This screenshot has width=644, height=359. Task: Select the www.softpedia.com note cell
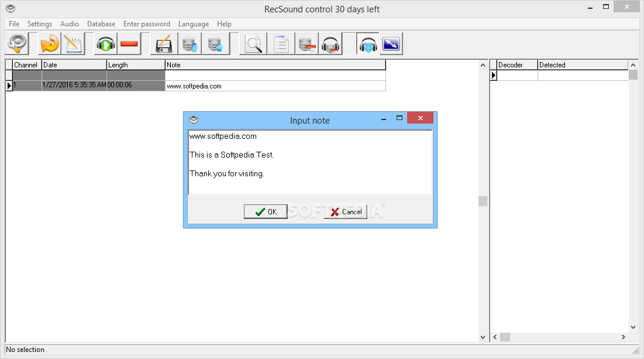pyautogui.click(x=275, y=86)
